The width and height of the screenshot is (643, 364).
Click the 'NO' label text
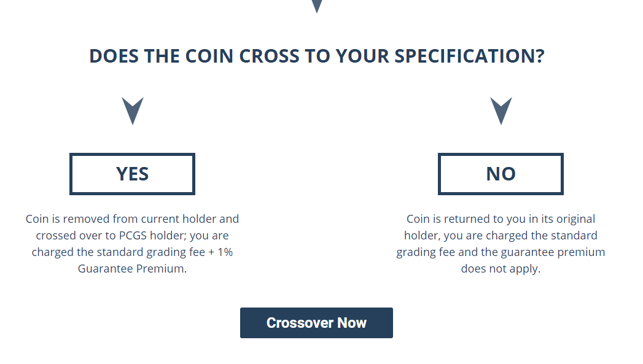pos(501,174)
